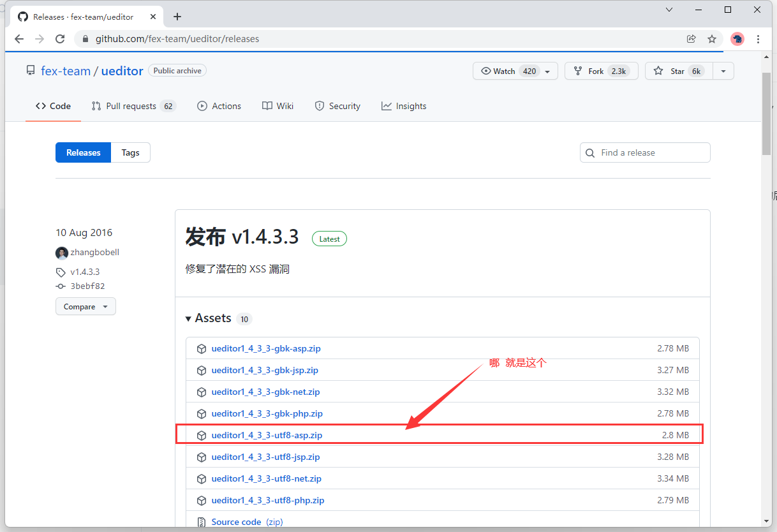Open the ueditor repository link

coord(122,71)
